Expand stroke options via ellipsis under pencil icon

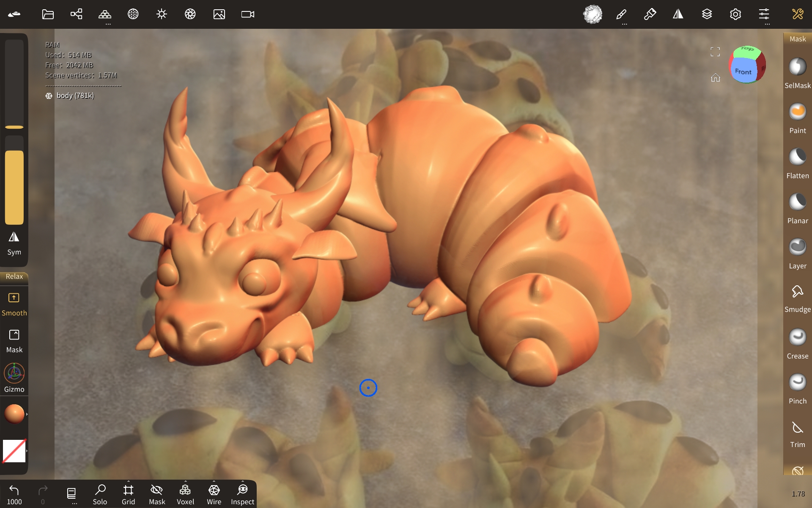[624, 24]
